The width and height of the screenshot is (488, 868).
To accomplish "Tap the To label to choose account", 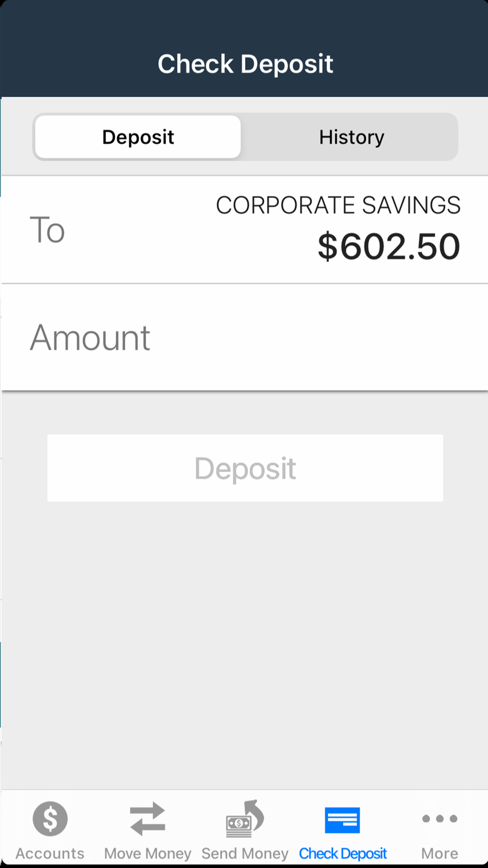I will [x=47, y=230].
